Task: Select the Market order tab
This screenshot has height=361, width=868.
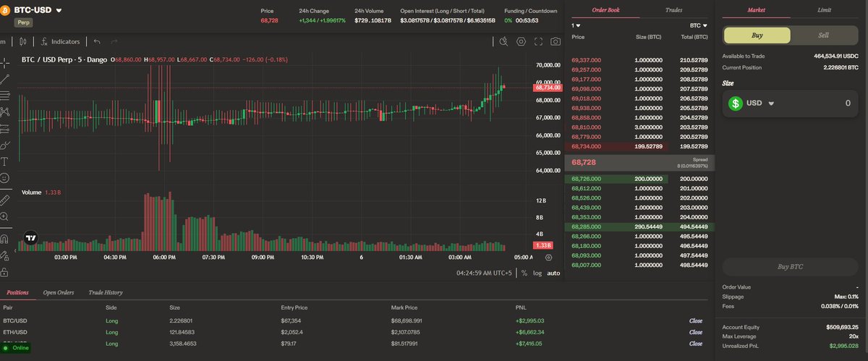Action: click(757, 10)
